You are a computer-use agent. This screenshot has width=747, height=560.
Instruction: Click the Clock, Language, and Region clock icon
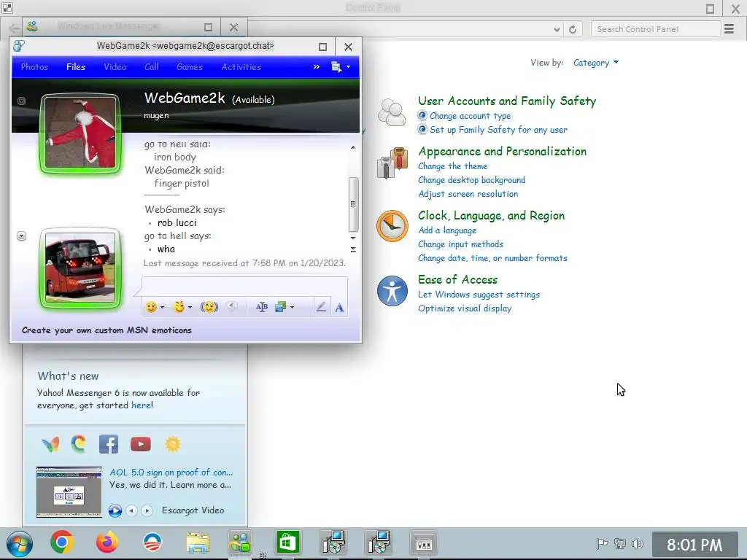(x=392, y=226)
